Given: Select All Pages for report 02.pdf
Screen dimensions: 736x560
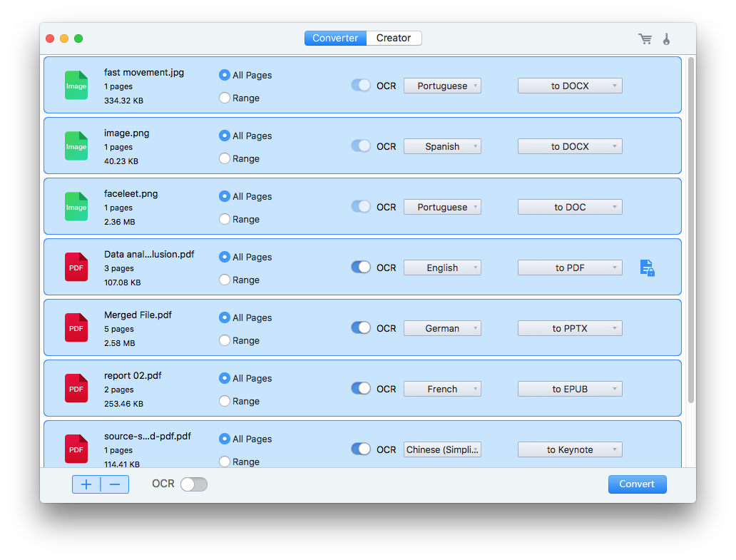Looking at the screenshot, I should coord(225,378).
